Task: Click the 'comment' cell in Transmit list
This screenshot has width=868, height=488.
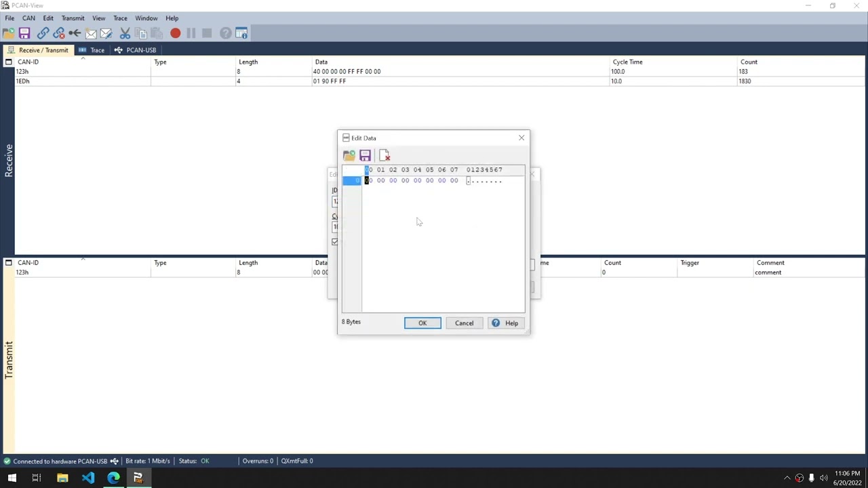Action: (768, 272)
